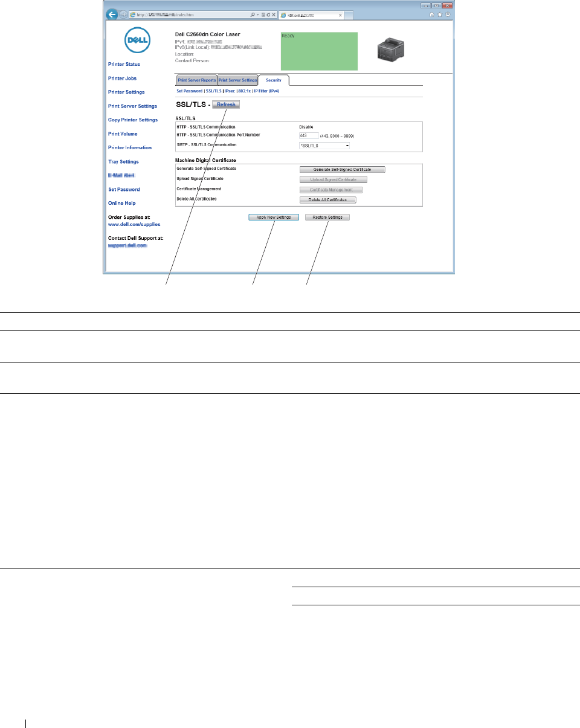The width and height of the screenshot is (580, 728).
Task: Open Printer Jobs in the sidebar
Action: point(122,78)
